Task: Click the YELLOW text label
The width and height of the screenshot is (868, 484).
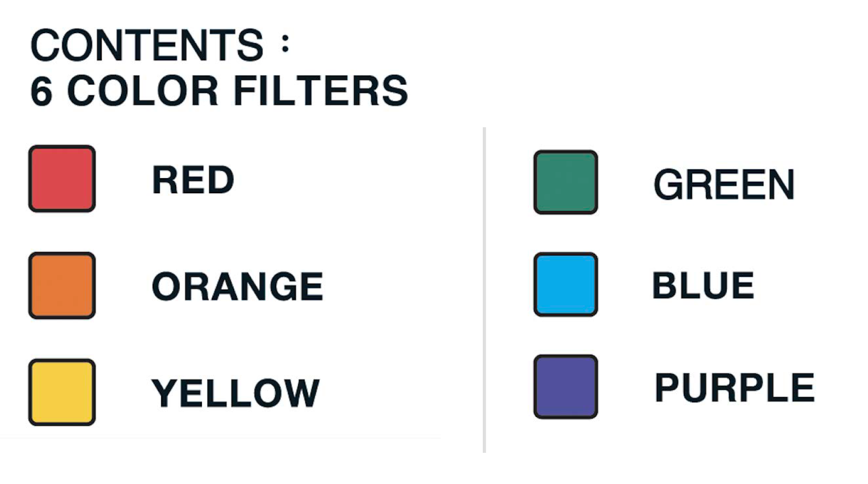Action: coord(235,393)
